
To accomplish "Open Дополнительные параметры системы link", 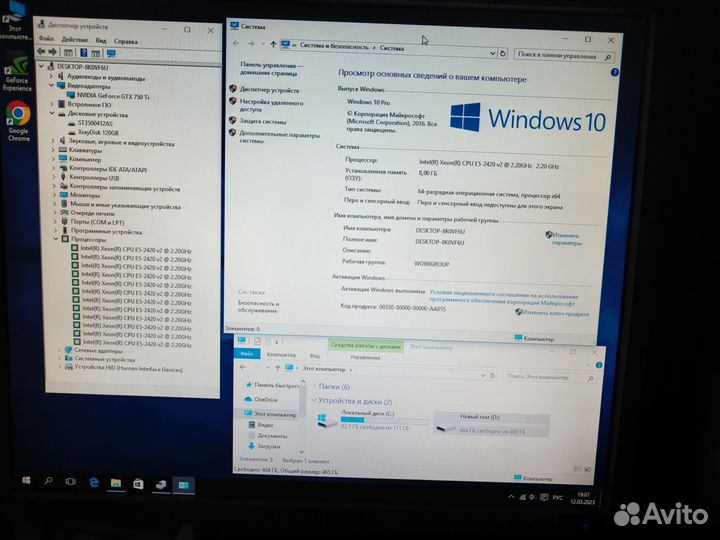I will point(280,137).
